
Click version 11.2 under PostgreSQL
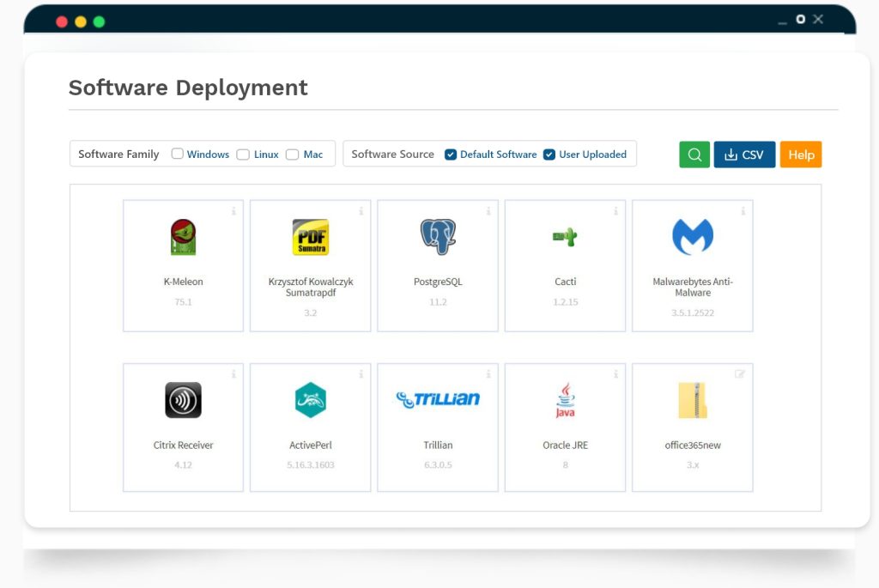click(x=438, y=302)
